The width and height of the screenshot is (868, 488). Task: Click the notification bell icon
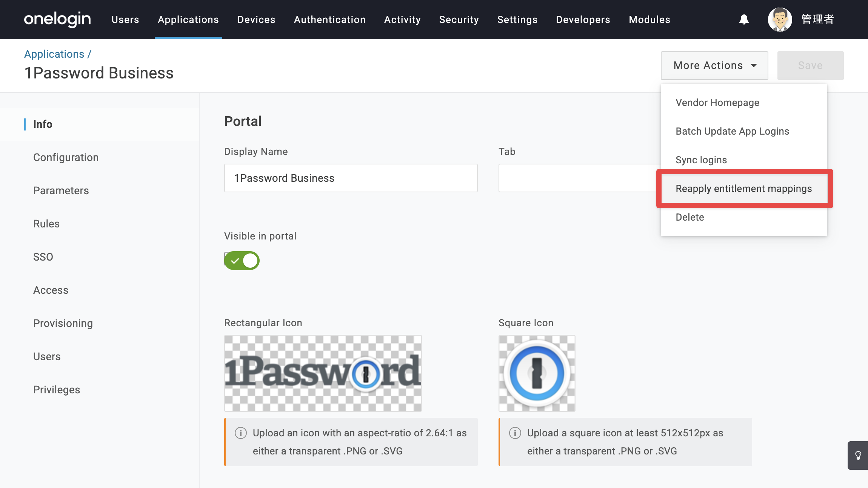tap(744, 19)
